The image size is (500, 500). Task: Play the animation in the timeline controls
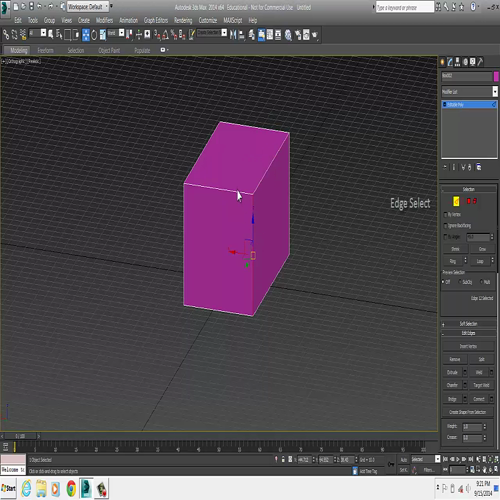click(x=458, y=459)
